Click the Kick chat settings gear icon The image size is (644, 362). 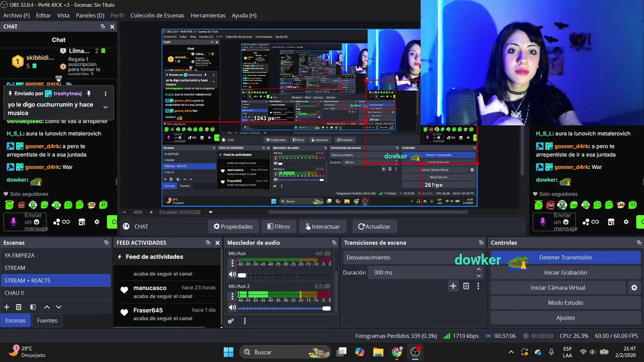pos(97,222)
